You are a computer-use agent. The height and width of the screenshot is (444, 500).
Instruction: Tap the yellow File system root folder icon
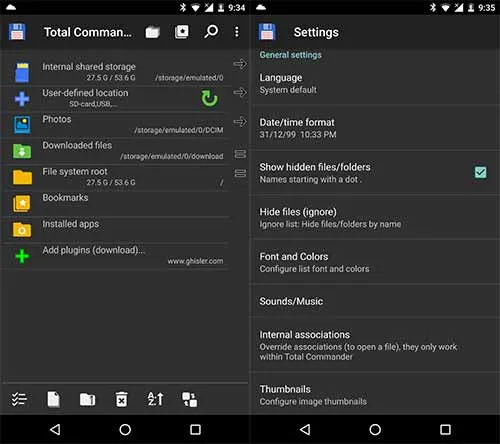pyautogui.click(x=22, y=177)
